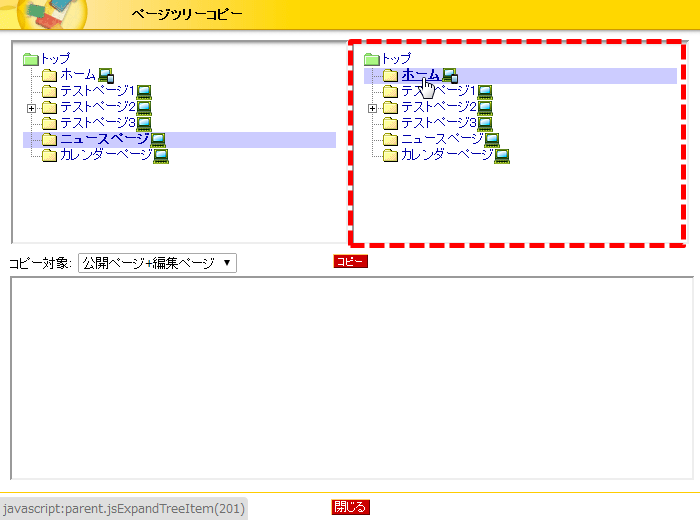Select トップ label in the left tree

coord(55,58)
